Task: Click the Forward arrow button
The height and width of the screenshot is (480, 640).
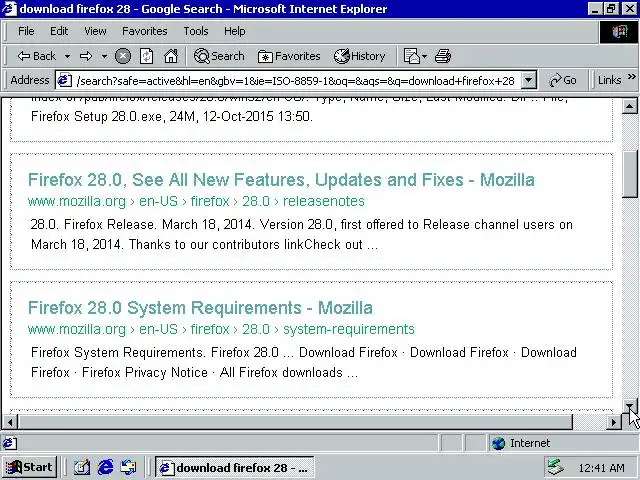Action: click(86, 56)
